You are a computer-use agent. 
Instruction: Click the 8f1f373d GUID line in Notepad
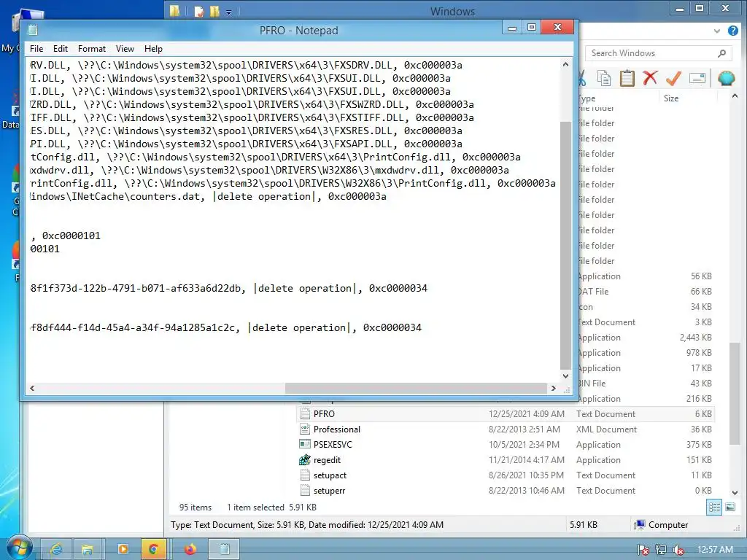pos(228,288)
